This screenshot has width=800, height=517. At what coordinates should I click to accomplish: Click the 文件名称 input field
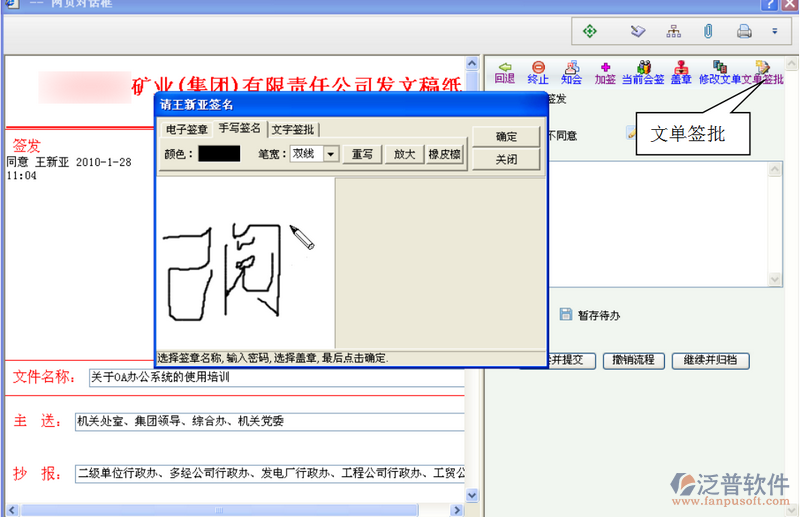[x=276, y=378]
